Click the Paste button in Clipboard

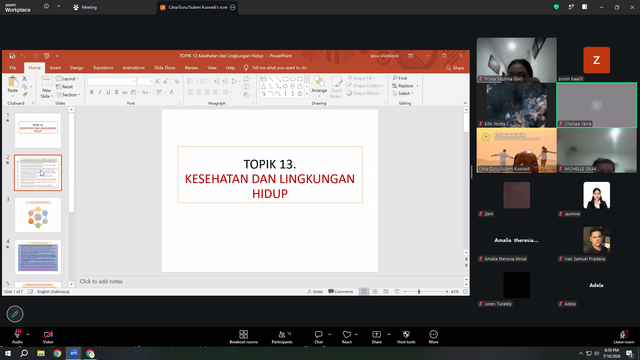13,85
